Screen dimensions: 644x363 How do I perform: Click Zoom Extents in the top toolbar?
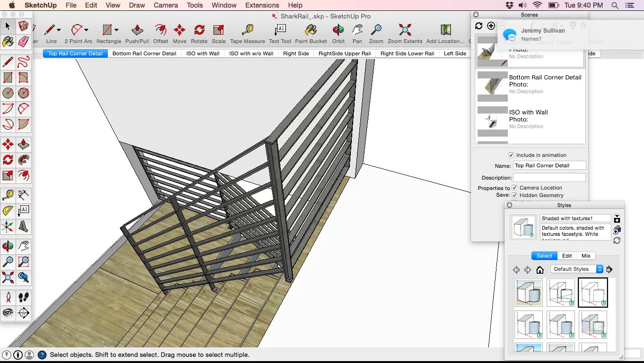(405, 34)
